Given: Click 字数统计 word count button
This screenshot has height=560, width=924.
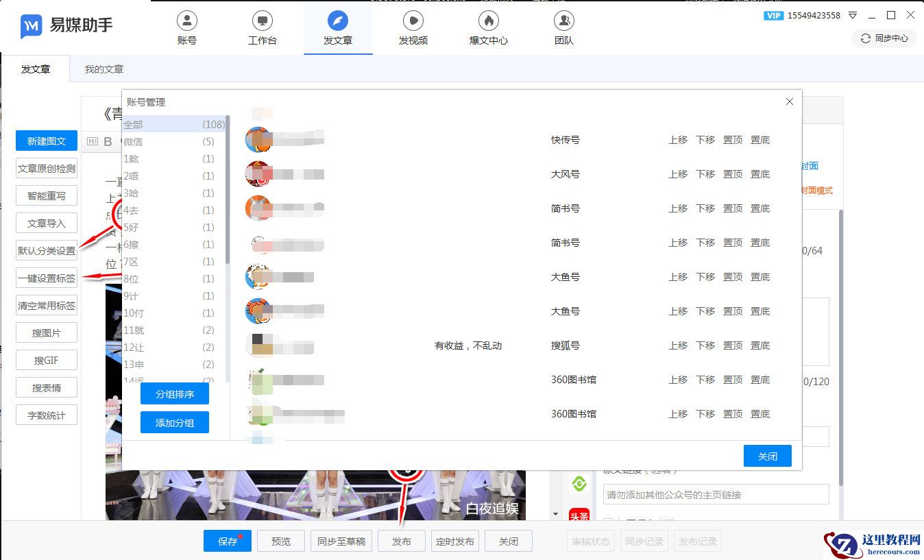Looking at the screenshot, I should (x=47, y=415).
